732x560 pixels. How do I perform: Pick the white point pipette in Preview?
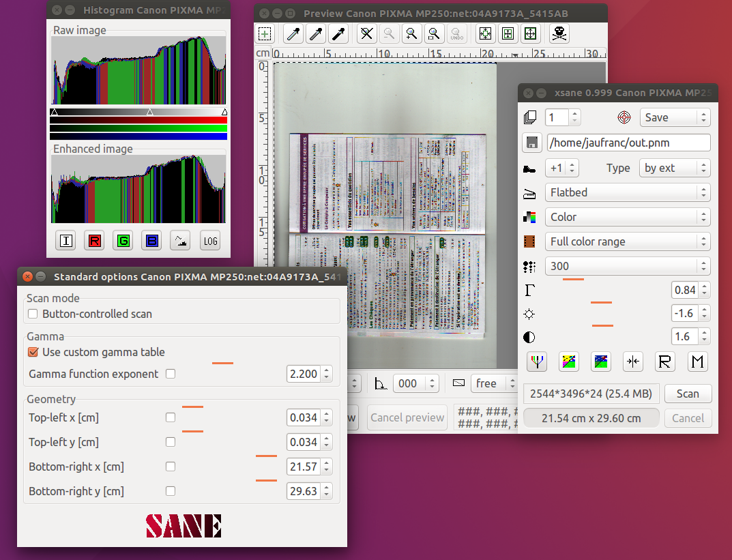pos(293,33)
